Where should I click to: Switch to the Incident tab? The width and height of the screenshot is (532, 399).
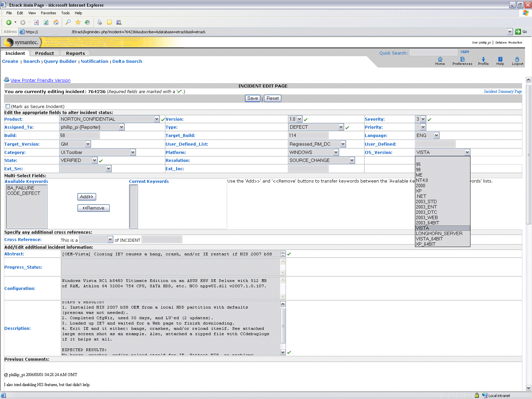click(x=15, y=53)
